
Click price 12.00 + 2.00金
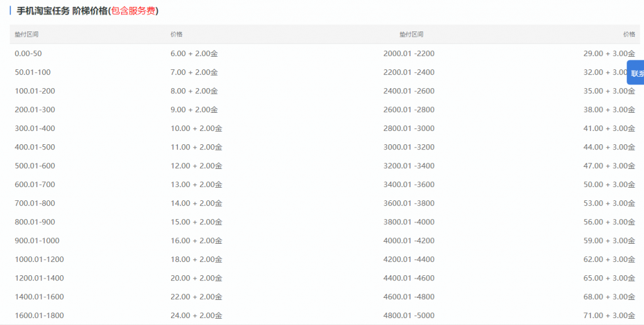pyautogui.click(x=196, y=166)
